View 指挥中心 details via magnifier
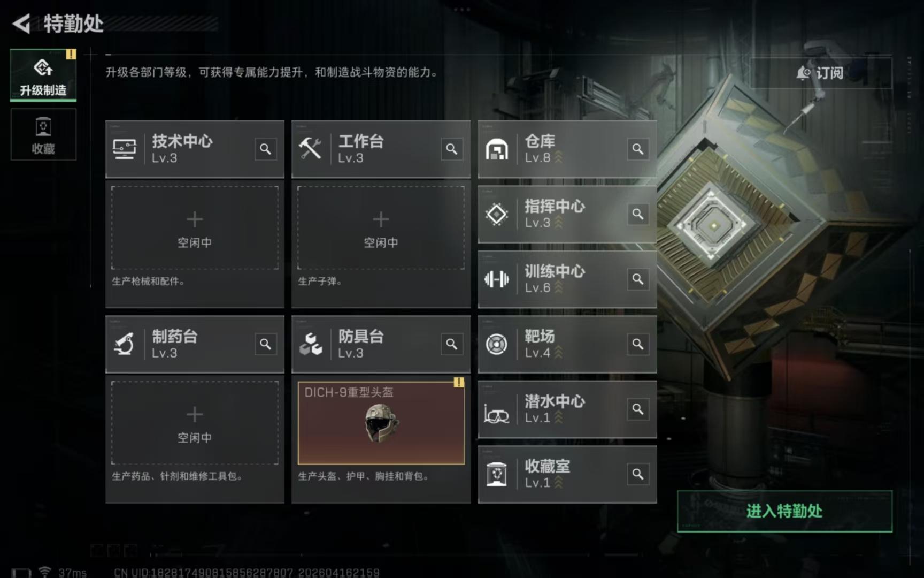This screenshot has width=924, height=578. coord(637,214)
